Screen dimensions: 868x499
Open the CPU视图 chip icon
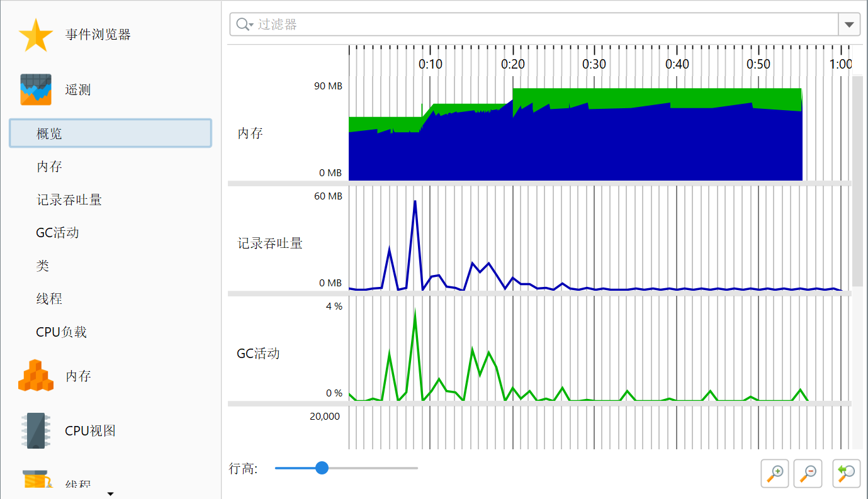point(36,430)
